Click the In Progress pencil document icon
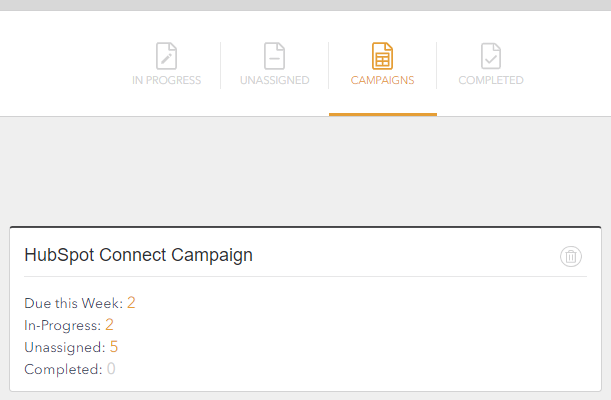Viewport: 611px width, 400px height. 166,56
